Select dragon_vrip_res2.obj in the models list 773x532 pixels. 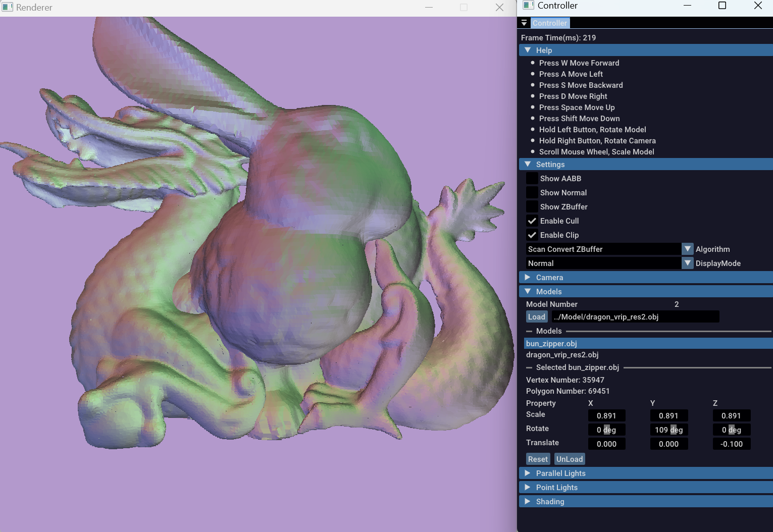click(649, 355)
